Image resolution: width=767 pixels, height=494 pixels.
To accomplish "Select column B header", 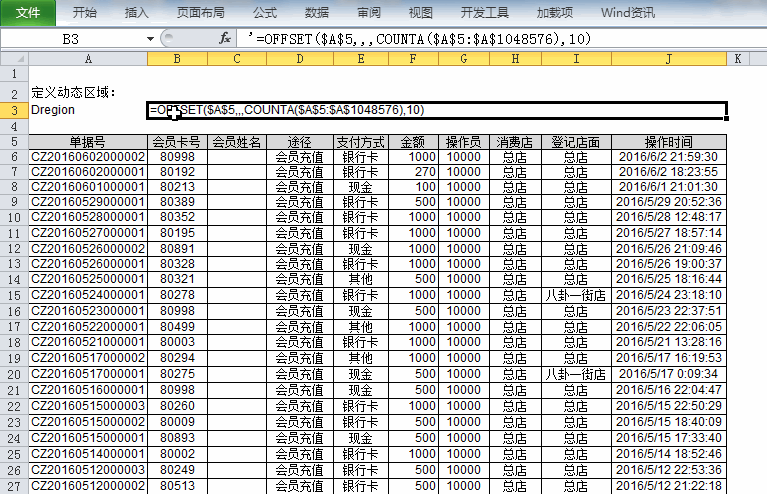I will point(177,59).
